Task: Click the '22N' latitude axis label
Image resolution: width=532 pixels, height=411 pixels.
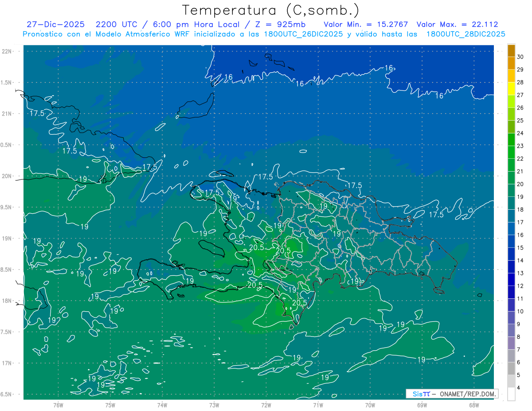Action: point(7,51)
